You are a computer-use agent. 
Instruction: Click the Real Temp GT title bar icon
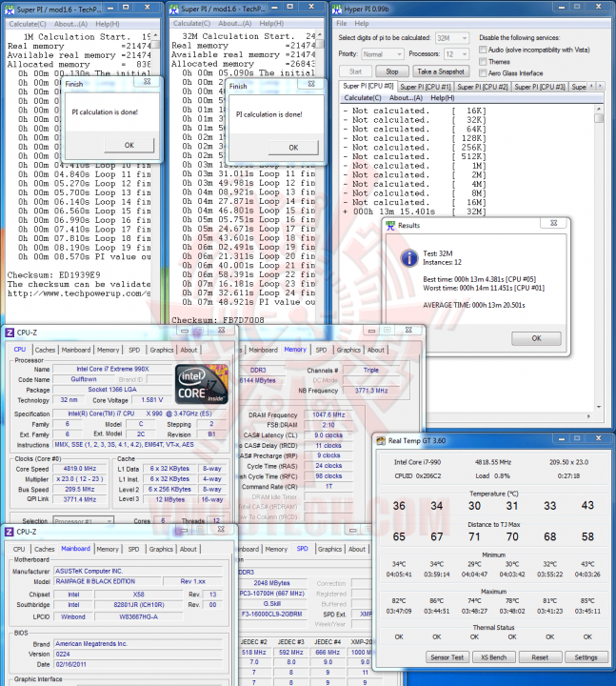point(381,440)
